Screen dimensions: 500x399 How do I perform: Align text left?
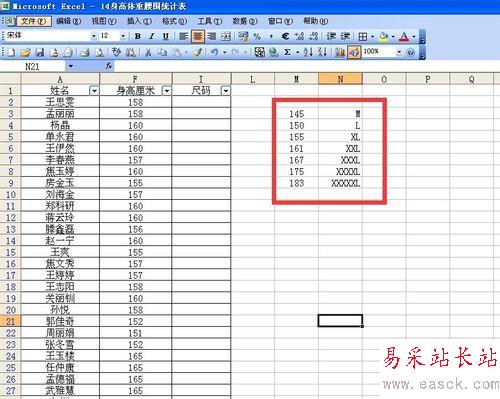coord(183,36)
